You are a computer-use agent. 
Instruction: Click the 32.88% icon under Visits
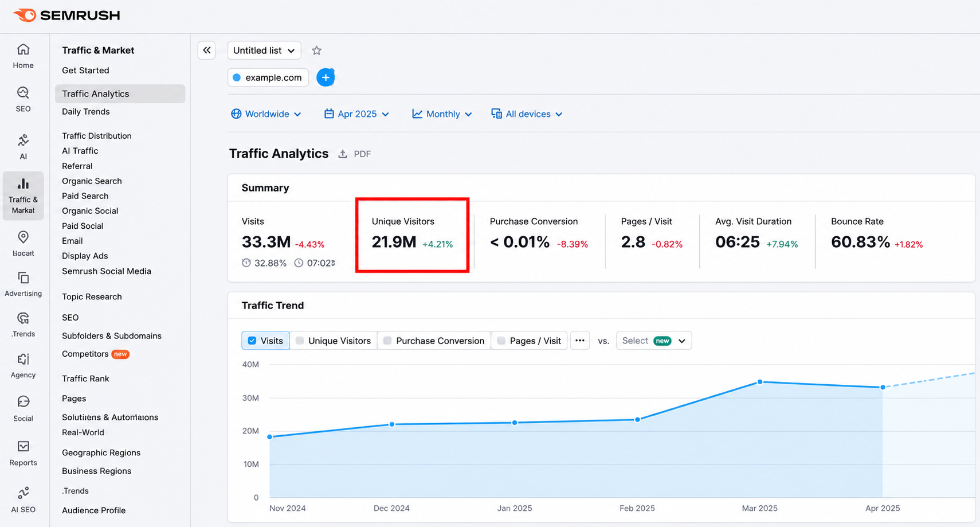[246, 263]
